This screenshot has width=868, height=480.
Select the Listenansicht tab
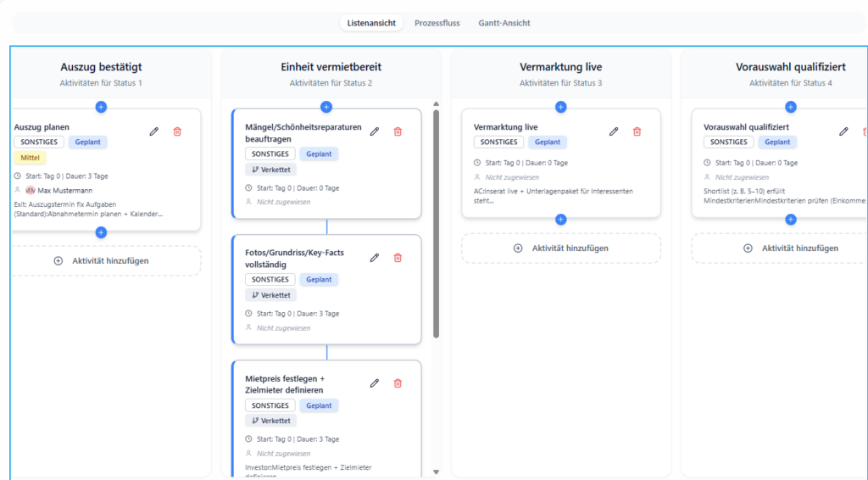tap(371, 23)
